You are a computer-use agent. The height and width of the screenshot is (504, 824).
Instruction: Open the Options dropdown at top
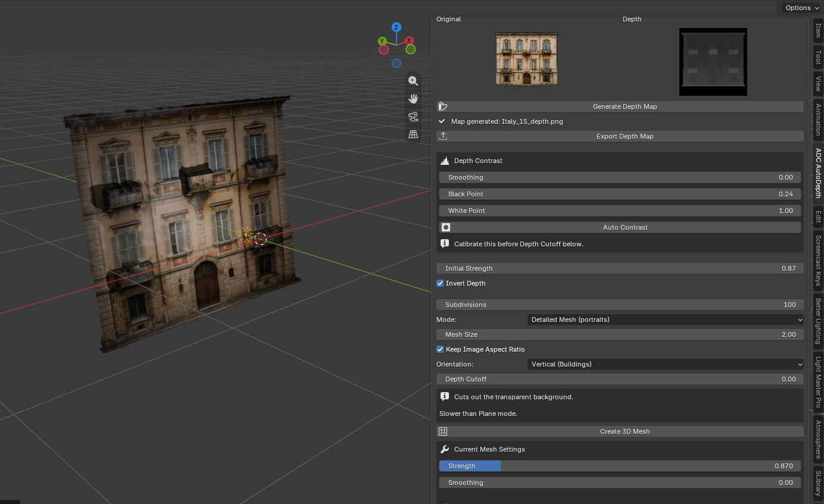tap(802, 8)
